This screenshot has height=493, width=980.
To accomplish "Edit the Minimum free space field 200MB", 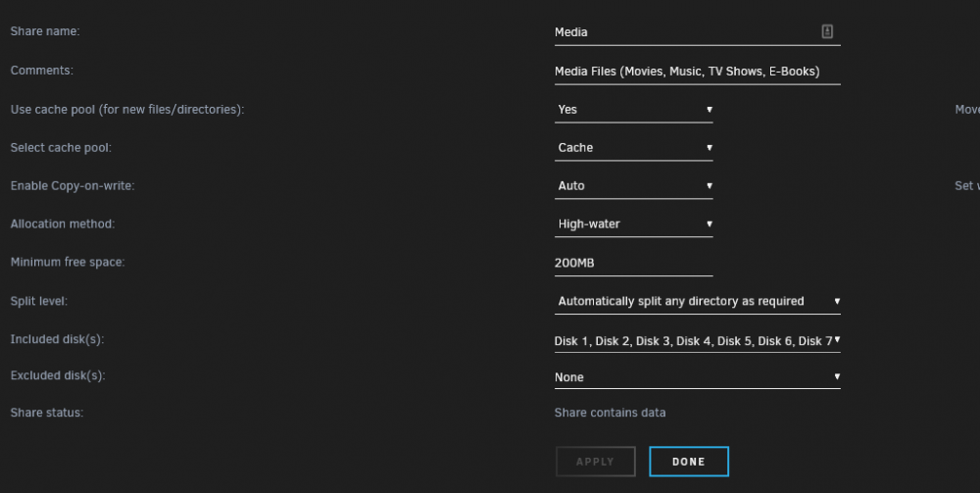I will pyautogui.click(x=633, y=263).
